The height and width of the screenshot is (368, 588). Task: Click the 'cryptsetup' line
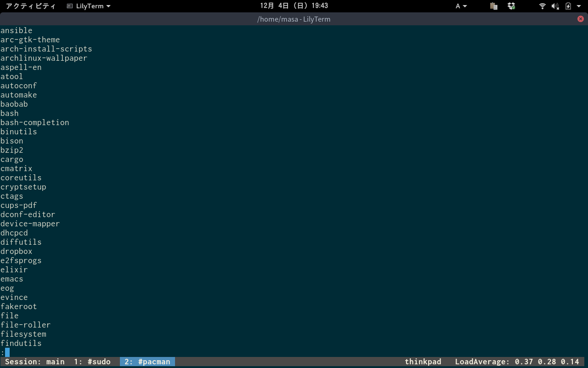tap(23, 187)
